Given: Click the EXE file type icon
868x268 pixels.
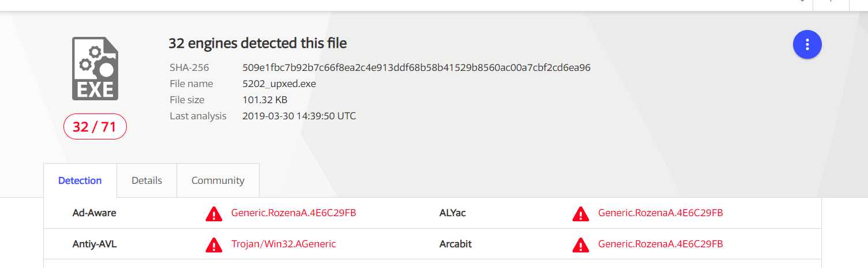Looking at the screenshot, I should pos(95,69).
